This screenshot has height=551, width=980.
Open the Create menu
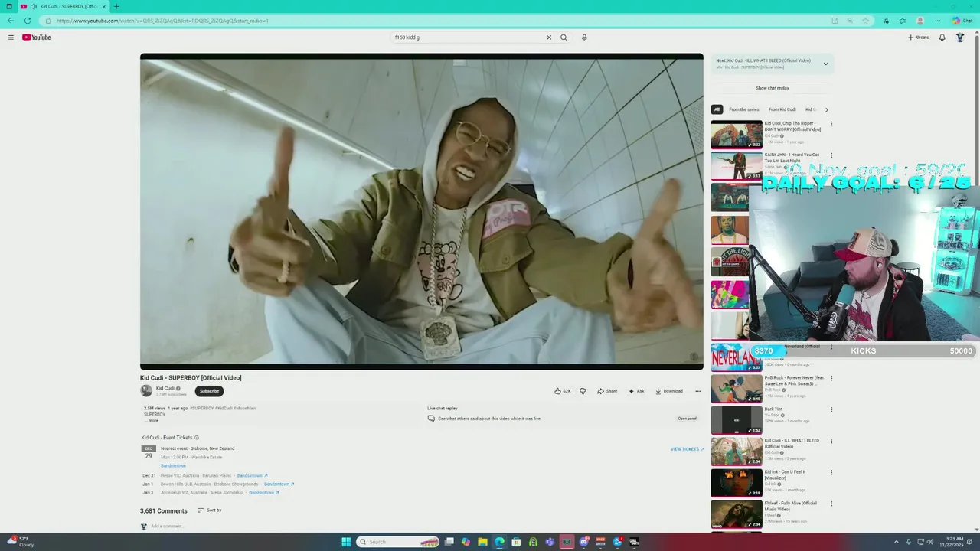(x=918, y=37)
